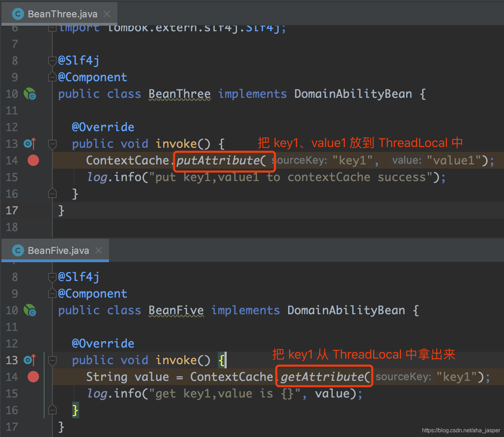The height and width of the screenshot is (437, 504).
Task: Open Spring bean gutter icon for BeanThree class
Action: [30, 94]
